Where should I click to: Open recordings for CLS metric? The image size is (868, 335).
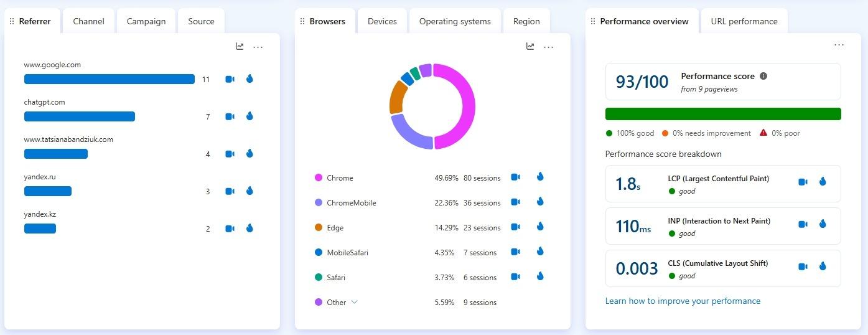[803, 267]
